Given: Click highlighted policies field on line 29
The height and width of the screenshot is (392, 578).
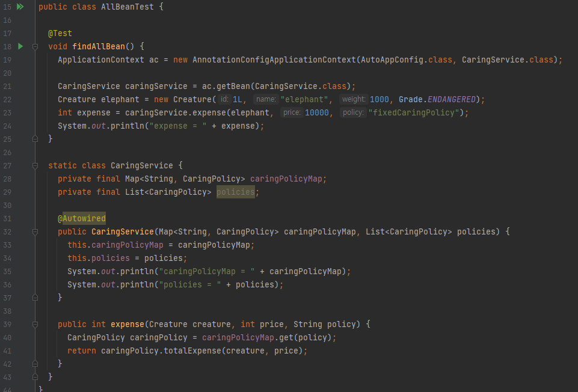Looking at the screenshot, I should point(236,192).
